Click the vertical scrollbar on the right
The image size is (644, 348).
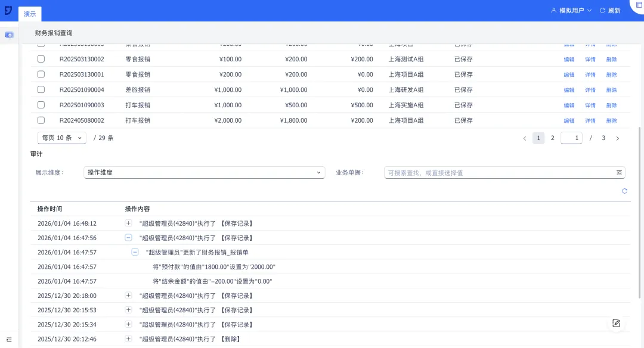639,212
